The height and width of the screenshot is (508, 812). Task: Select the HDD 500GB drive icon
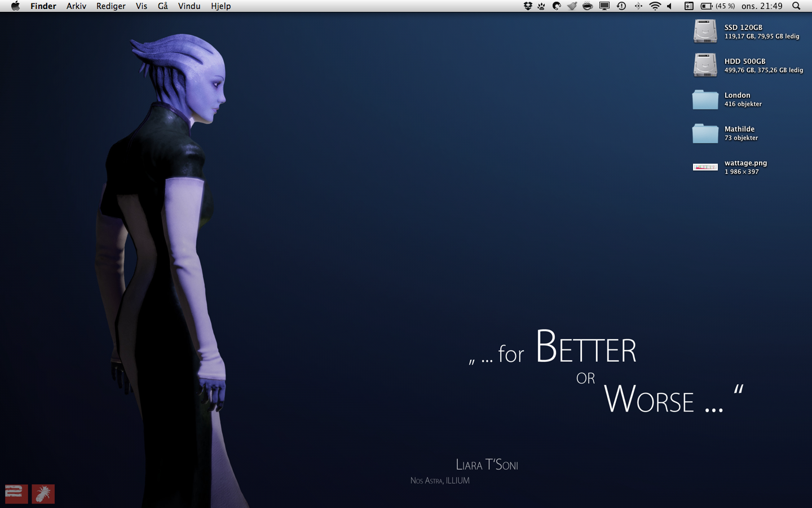point(705,65)
